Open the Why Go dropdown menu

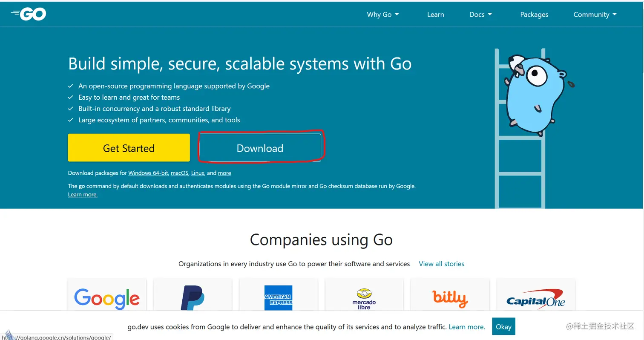point(383,14)
